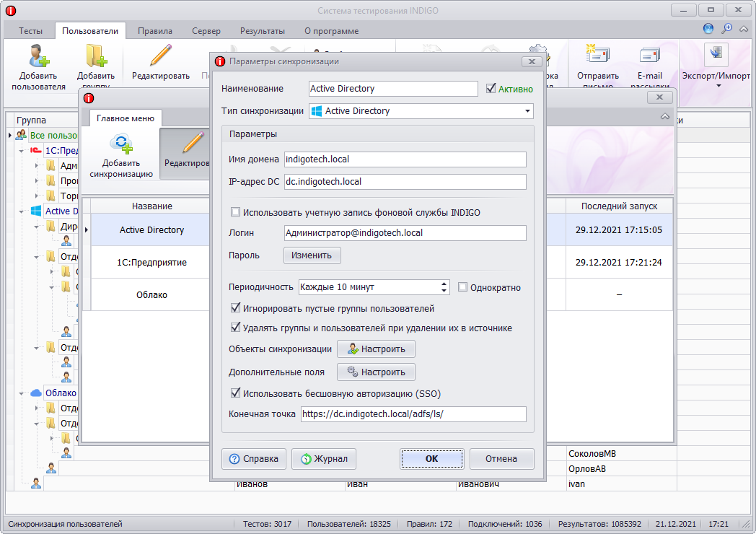The height and width of the screenshot is (534, 756).
Task: Toggle ignoring empty user groups
Action: [235, 307]
